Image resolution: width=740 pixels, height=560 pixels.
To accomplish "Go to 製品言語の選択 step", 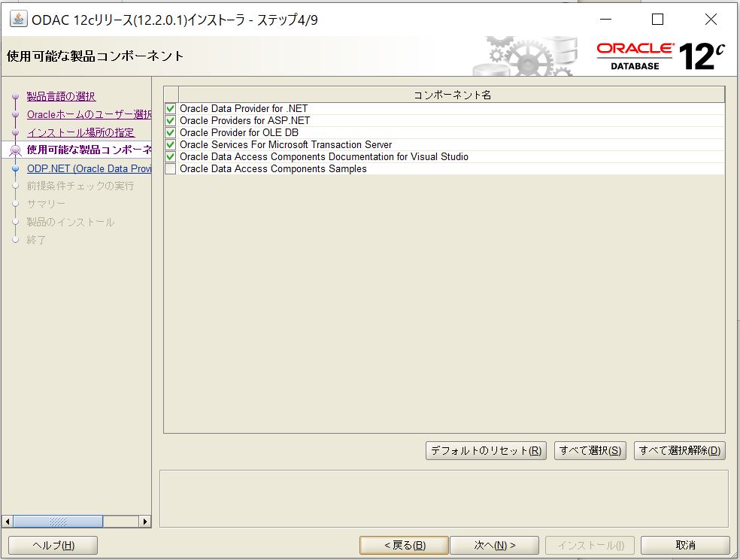I will [61, 96].
